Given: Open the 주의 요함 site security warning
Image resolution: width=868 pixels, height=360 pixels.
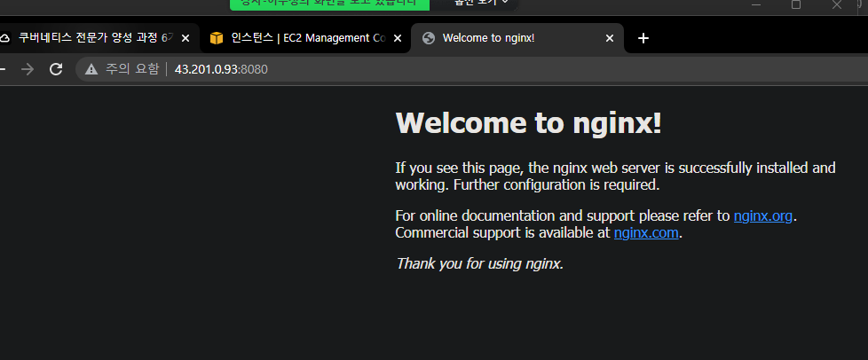Looking at the screenshot, I should [122, 69].
